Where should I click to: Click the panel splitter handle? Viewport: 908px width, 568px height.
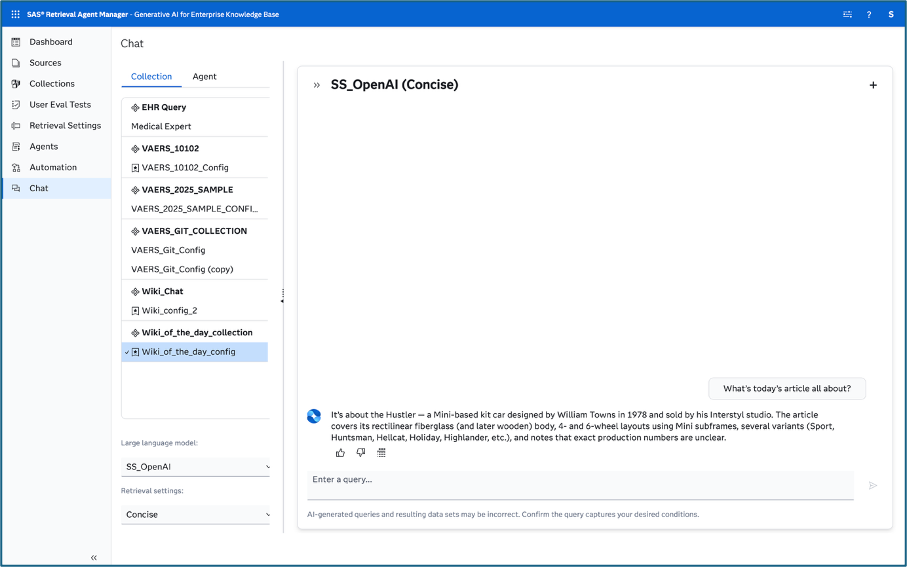(283, 296)
